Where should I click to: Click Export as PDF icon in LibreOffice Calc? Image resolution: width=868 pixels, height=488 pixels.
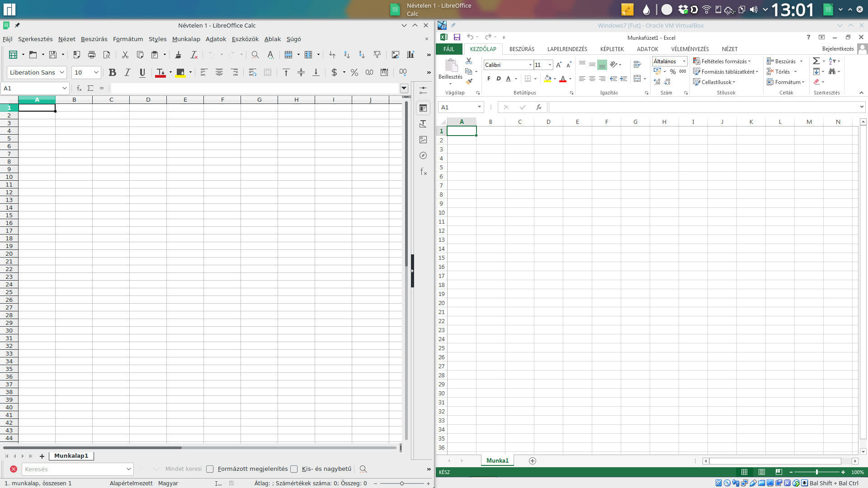coord(77,55)
